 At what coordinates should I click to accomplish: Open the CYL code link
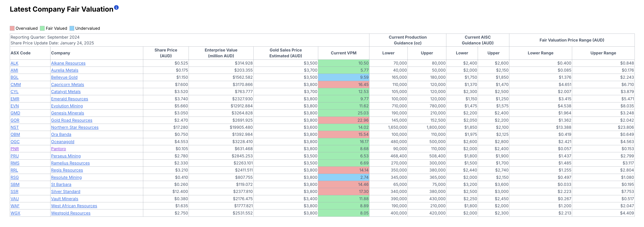point(15,92)
